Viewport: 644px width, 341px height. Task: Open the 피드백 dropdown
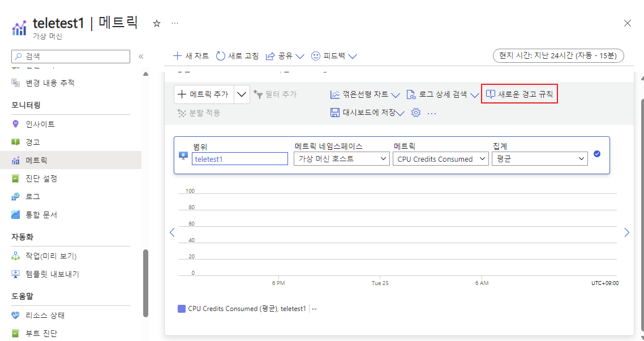(x=334, y=56)
